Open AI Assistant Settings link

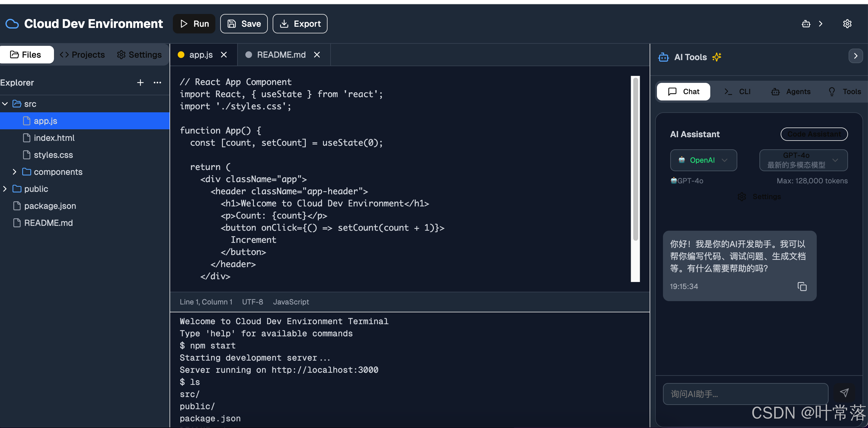(759, 197)
